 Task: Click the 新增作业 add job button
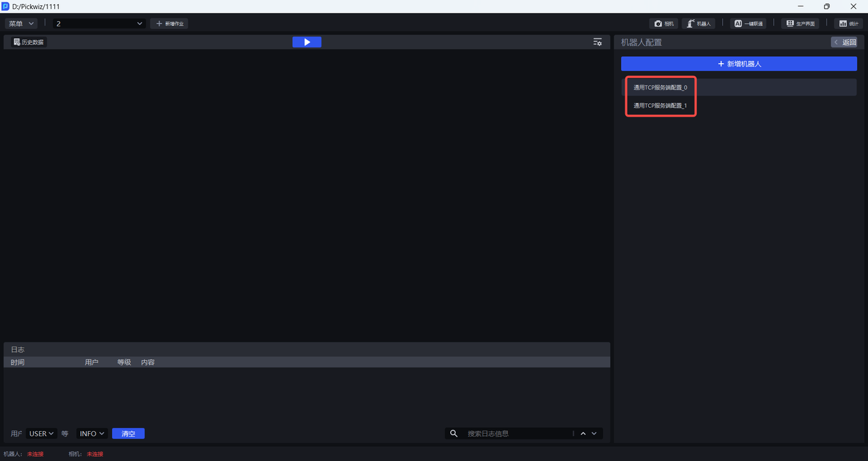(x=170, y=24)
